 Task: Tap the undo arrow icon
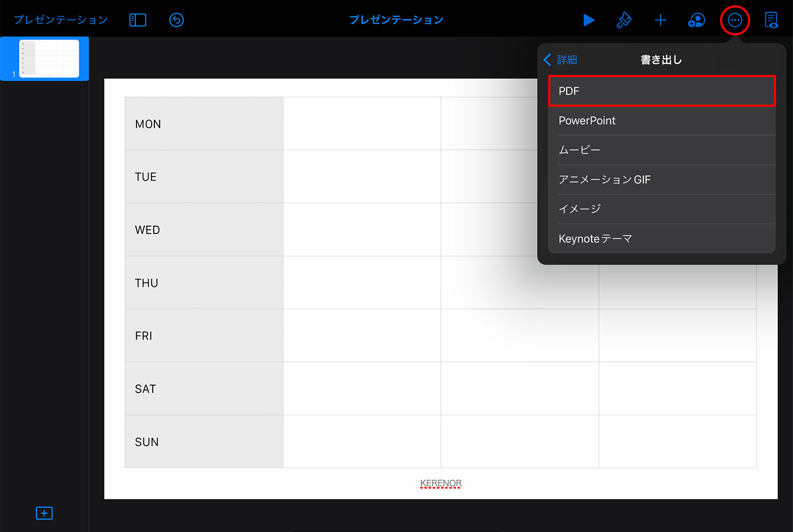177,20
